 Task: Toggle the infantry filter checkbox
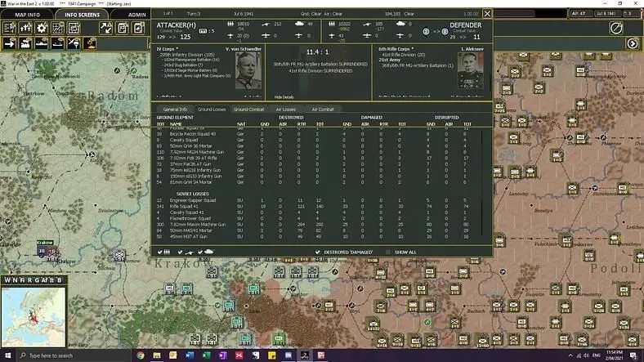[159, 252]
